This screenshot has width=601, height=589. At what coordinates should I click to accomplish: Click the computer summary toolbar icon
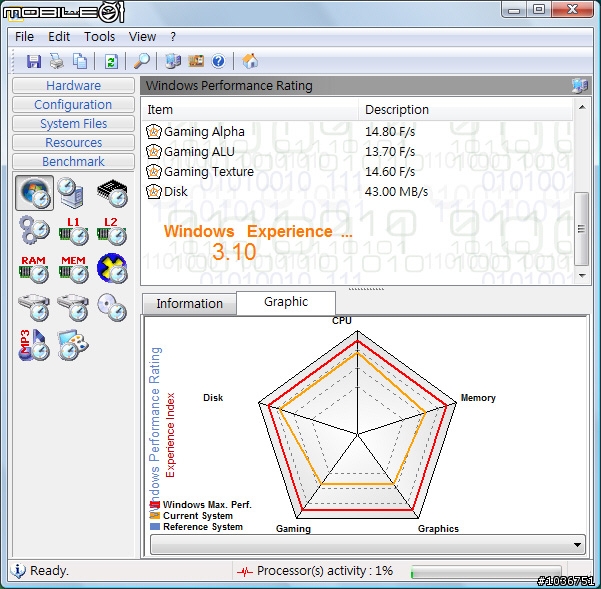pos(173,61)
